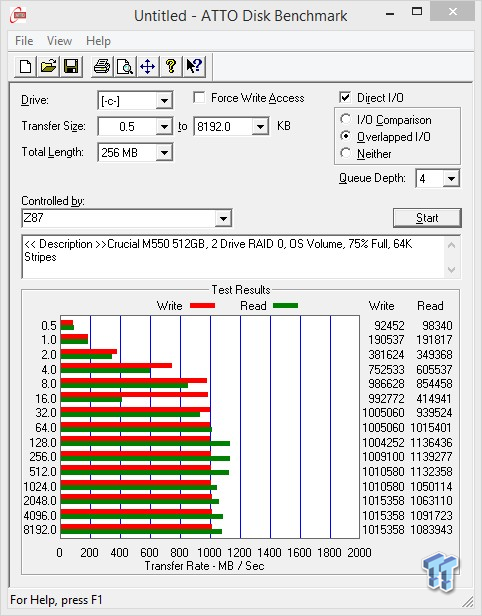
Task: Expand Total Length 256 MB dropdown
Action: tap(164, 152)
